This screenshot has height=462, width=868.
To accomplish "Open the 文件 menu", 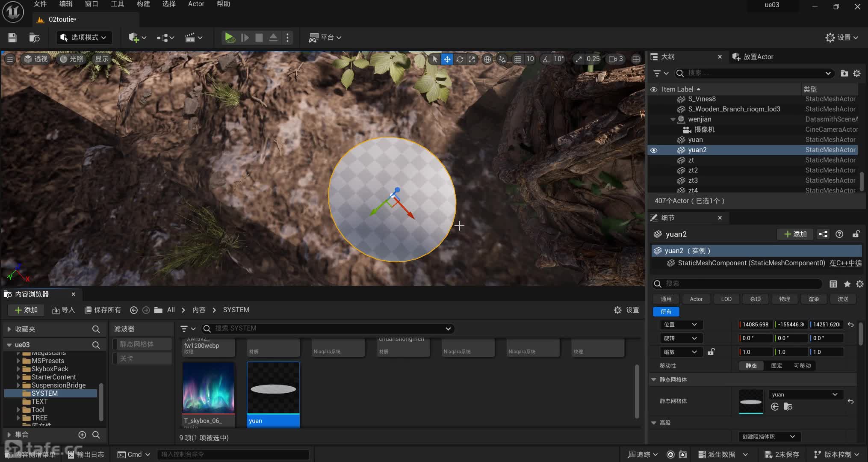I will pyautogui.click(x=40, y=4).
